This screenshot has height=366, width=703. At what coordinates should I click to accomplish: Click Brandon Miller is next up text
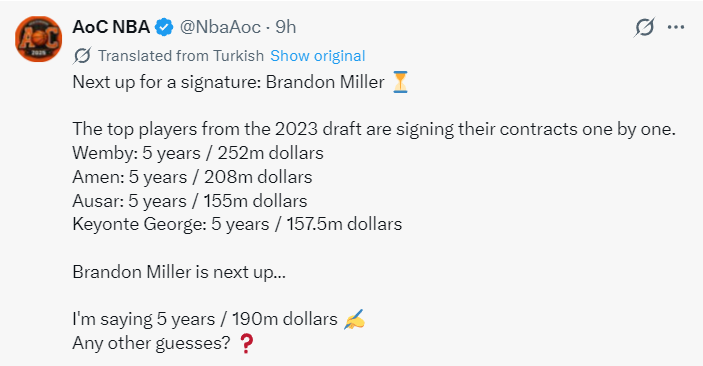tap(179, 272)
